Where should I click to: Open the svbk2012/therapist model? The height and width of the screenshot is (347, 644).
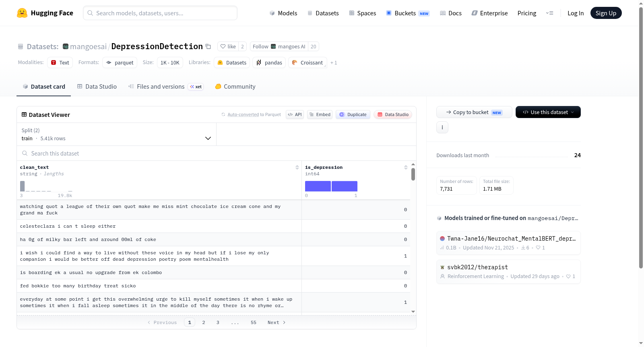click(508, 272)
